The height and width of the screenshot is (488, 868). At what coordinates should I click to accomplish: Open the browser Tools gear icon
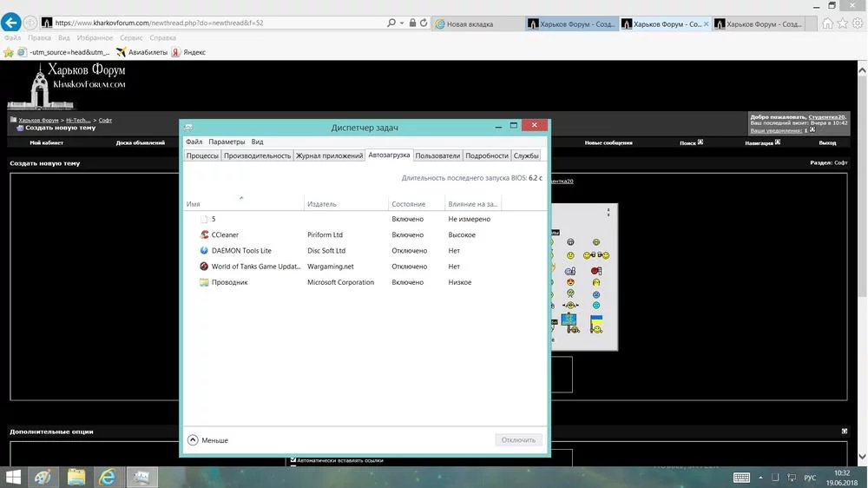click(858, 23)
